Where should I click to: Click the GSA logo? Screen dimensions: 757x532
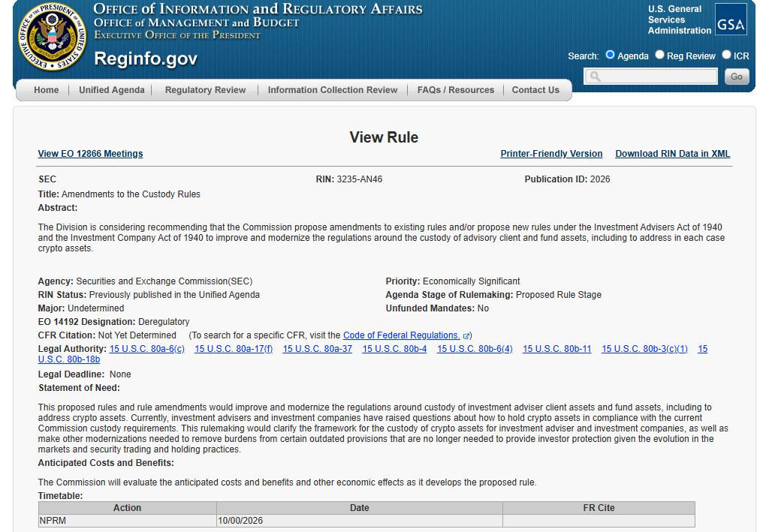(x=731, y=20)
